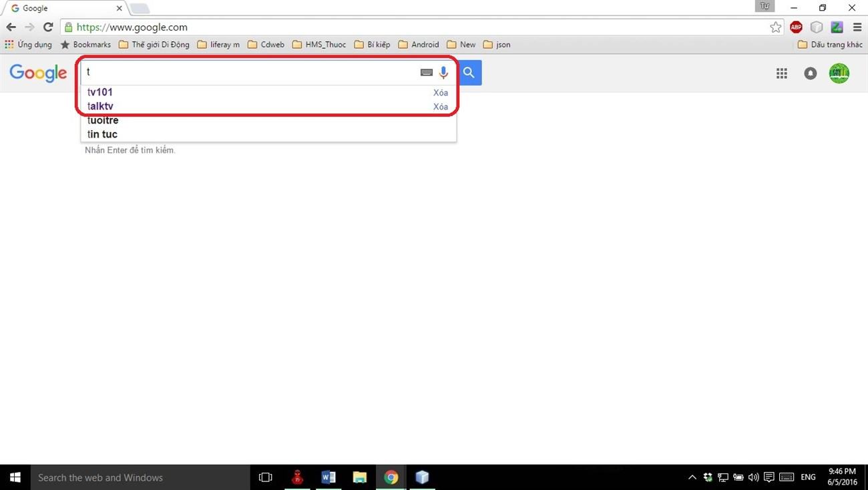Open Google notifications bell
Image resolution: width=868 pixels, height=490 pixels.
[x=811, y=73]
